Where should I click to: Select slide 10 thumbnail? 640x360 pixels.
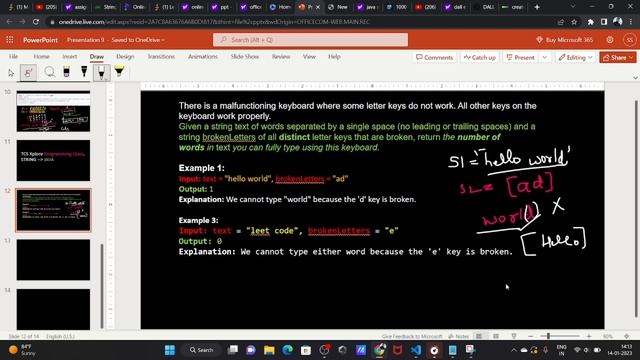[53, 111]
